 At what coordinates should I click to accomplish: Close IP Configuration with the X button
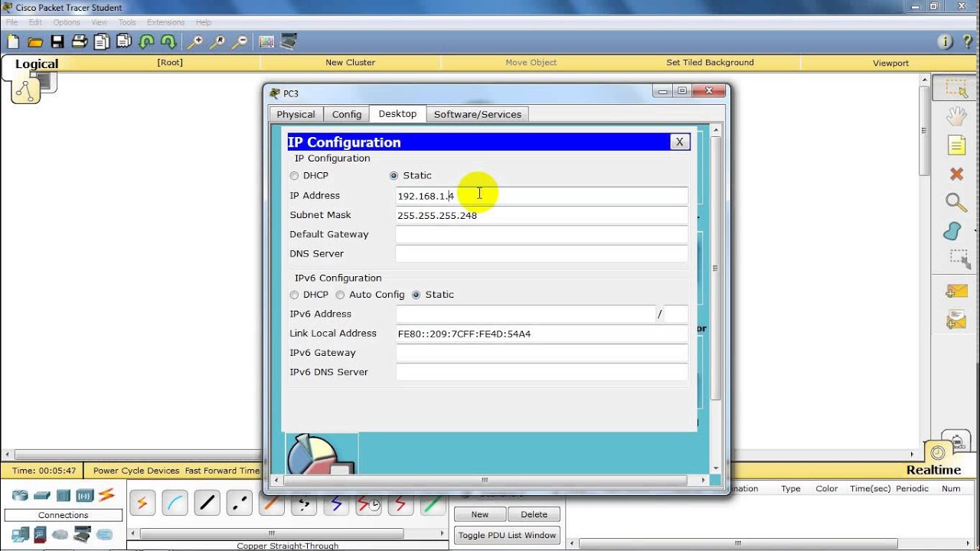[x=679, y=142]
